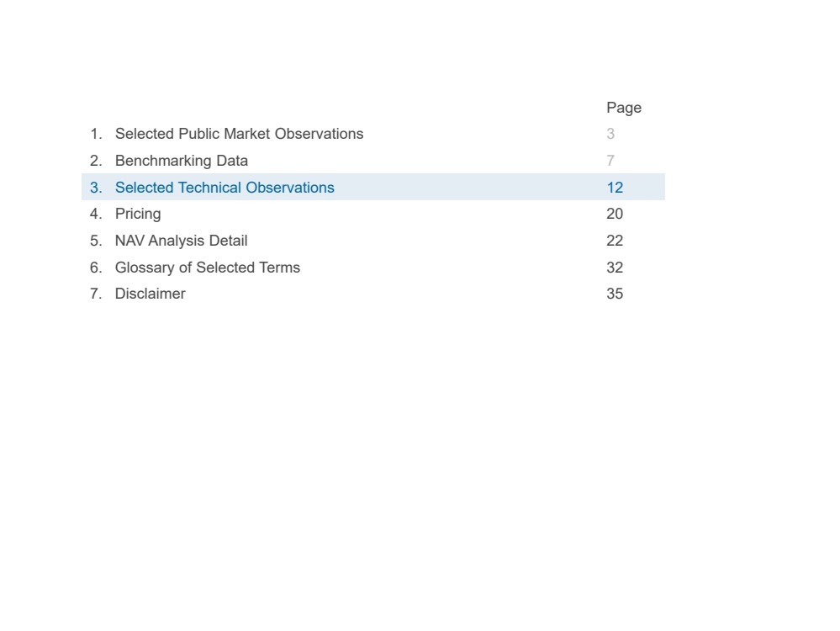This screenshot has height=631, width=840.
Task: Click page number 22 for NAV Analysis
Action: tap(615, 241)
